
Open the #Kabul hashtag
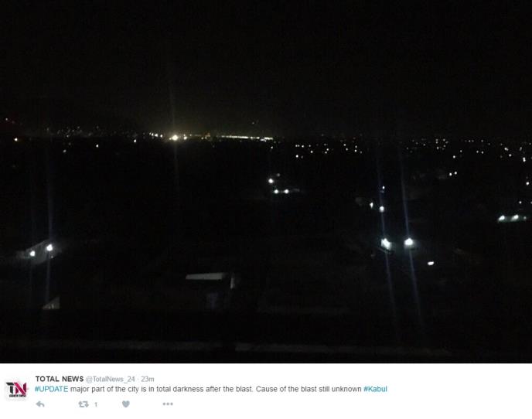click(x=375, y=389)
